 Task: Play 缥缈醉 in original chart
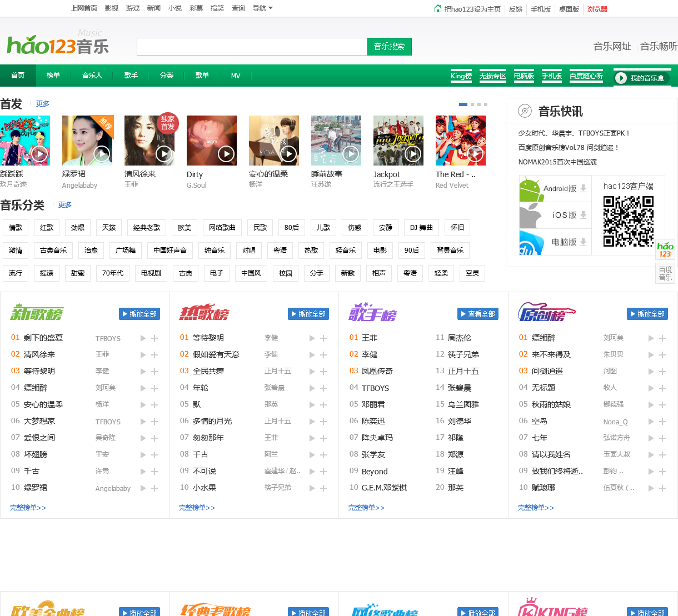(651, 338)
